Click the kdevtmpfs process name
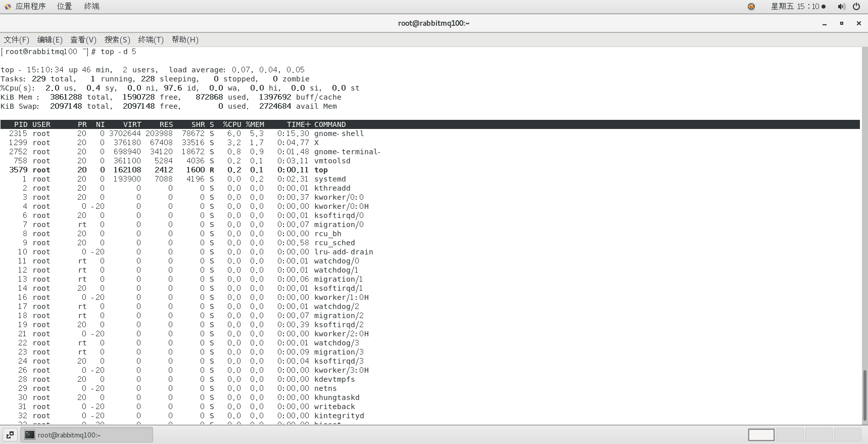The image size is (868, 444). coord(334,379)
